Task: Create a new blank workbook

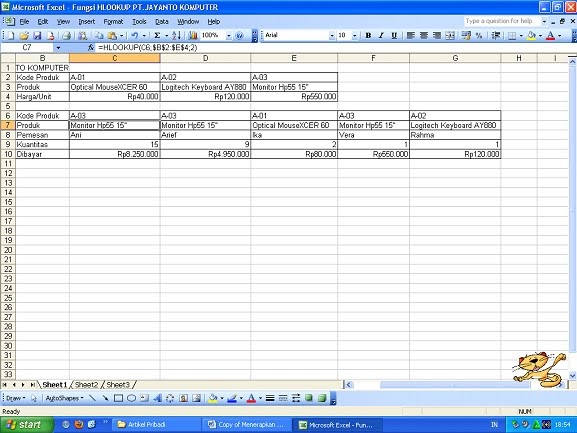Action: pyautogui.click(x=11, y=36)
